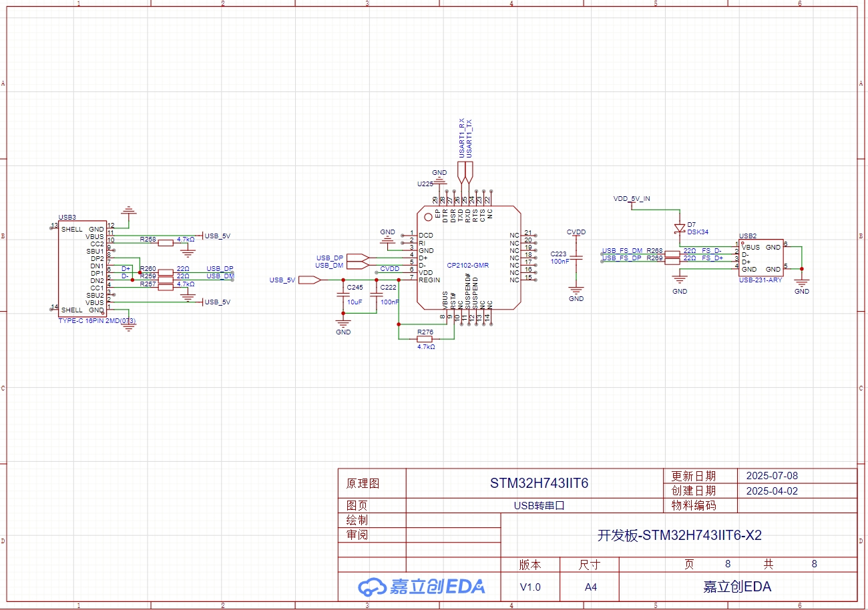The height and width of the screenshot is (610, 868).
Task: Click the update date 2025-07-08
Action: (x=772, y=476)
